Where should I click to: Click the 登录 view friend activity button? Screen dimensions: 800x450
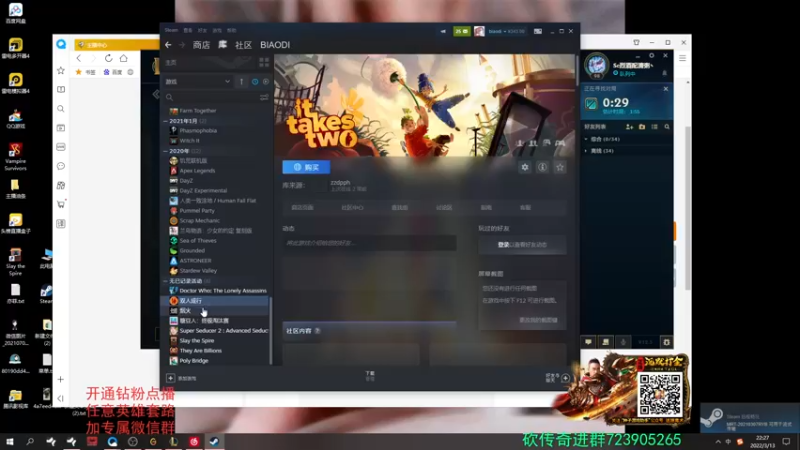(522, 245)
